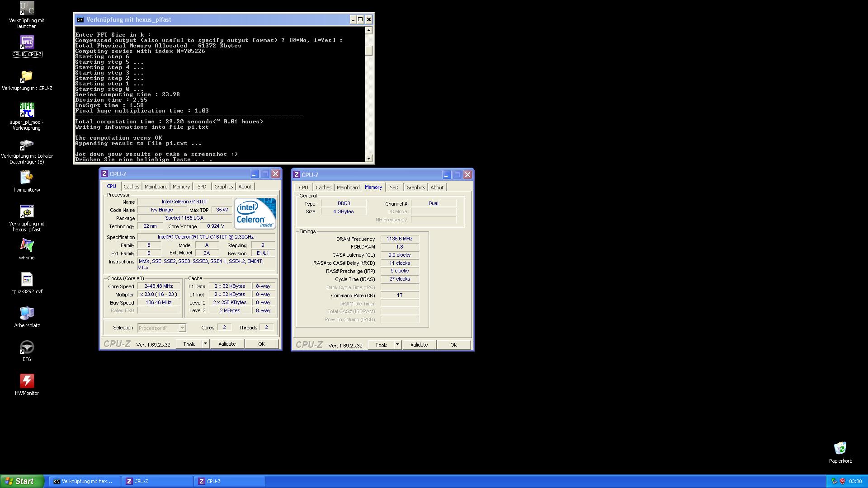Screen dimensions: 868x488
Task: Open Caches tab in left CPU-Z window
Action: [132, 187]
